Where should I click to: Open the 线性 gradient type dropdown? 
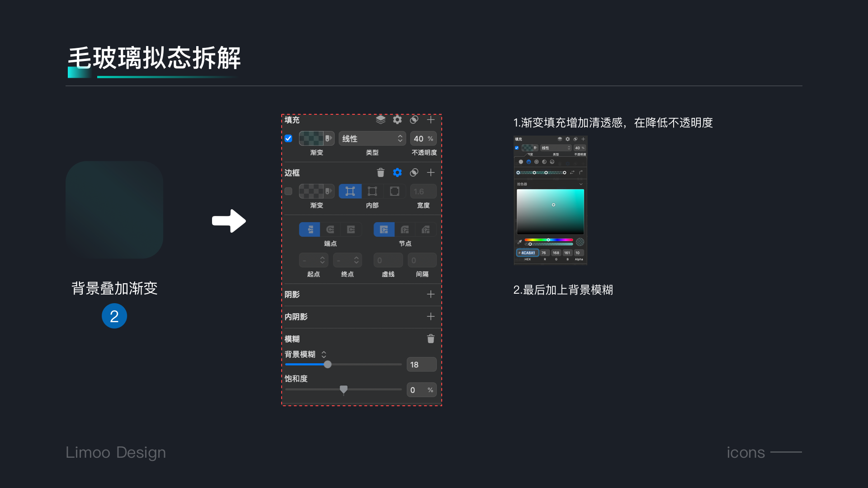372,139
